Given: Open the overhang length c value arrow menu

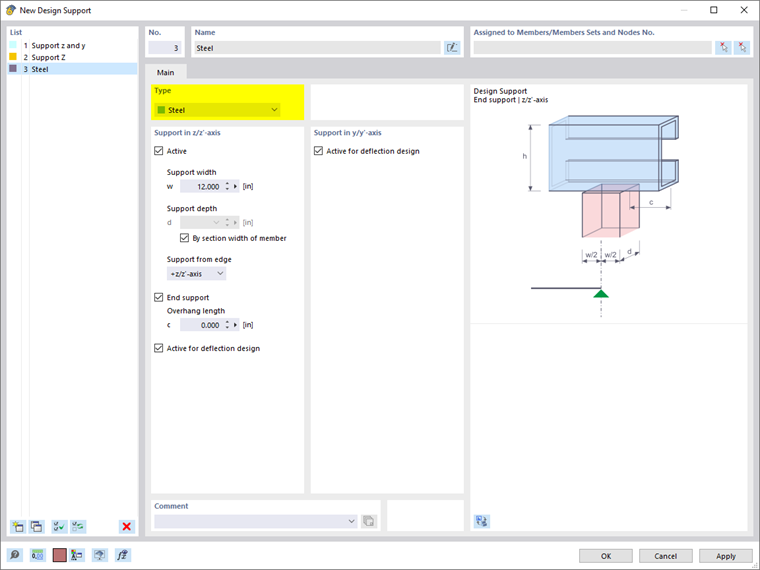Looking at the screenshot, I should (x=236, y=325).
